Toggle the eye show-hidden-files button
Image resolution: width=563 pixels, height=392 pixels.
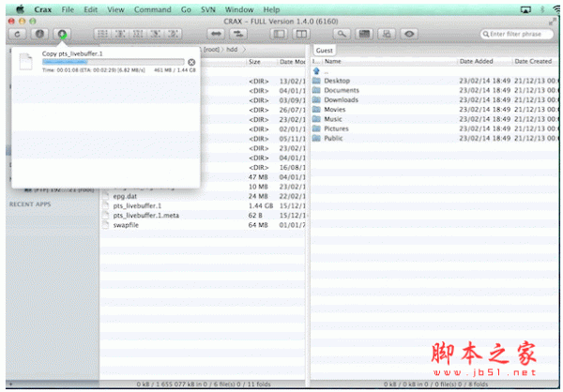pos(409,34)
